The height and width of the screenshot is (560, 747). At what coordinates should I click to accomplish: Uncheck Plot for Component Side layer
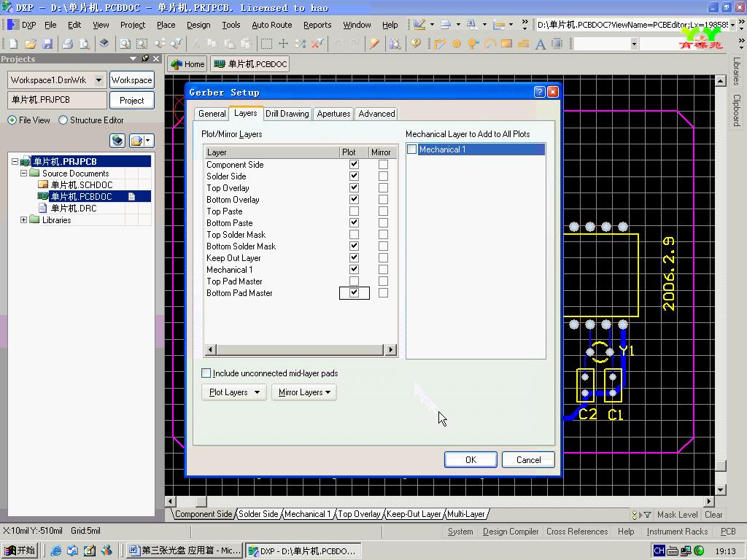(x=354, y=164)
